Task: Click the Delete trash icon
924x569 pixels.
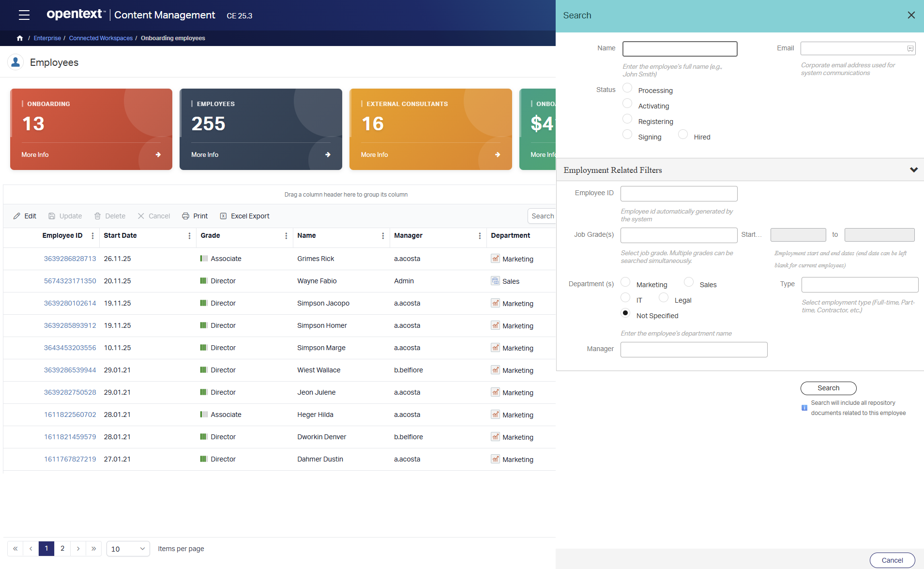Action: point(96,215)
